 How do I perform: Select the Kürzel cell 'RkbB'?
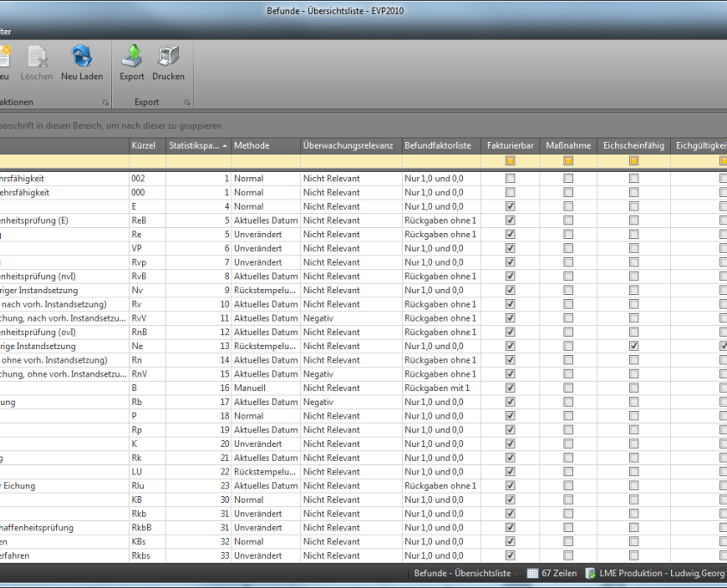[147, 528]
